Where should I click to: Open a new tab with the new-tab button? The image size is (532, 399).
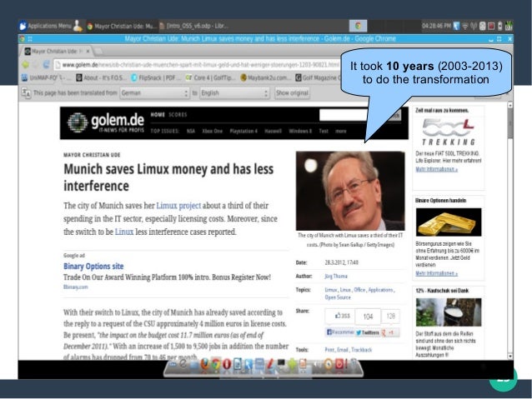(98, 51)
